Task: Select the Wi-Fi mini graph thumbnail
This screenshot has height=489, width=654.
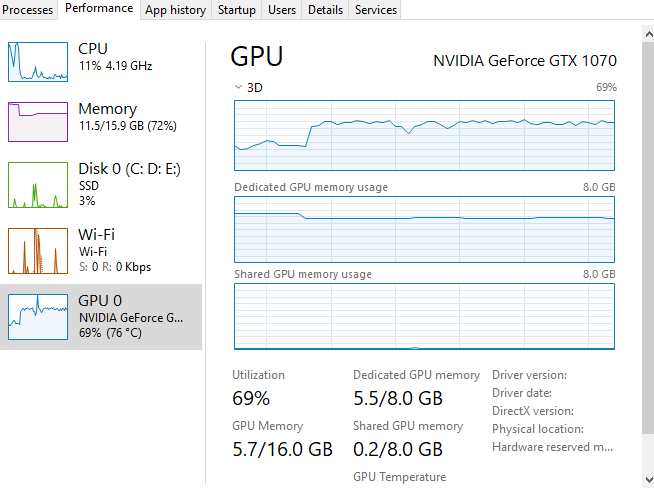Action: (38, 250)
